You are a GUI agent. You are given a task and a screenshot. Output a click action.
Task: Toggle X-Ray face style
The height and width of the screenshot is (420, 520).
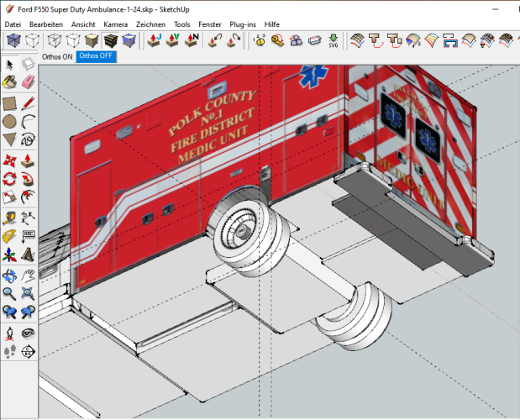(x=14, y=40)
